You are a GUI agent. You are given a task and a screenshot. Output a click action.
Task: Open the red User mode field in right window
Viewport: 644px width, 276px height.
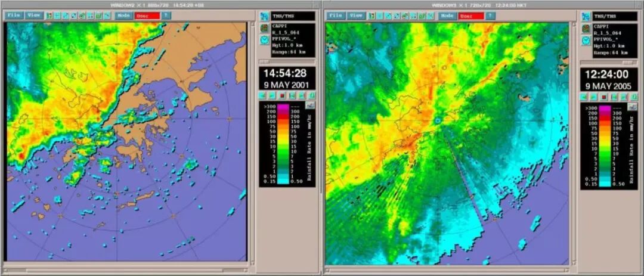click(x=470, y=16)
